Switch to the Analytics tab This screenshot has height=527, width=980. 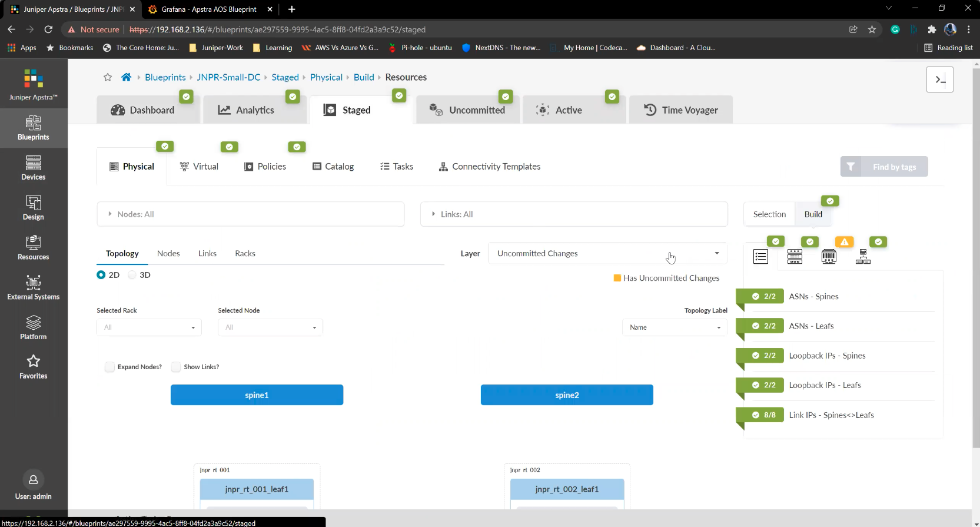pyautogui.click(x=255, y=110)
